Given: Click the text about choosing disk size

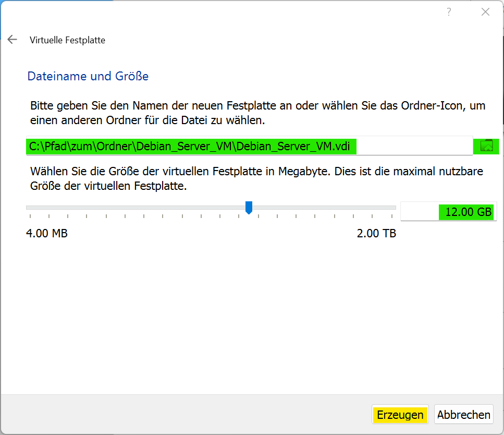Looking at the screenshot, I should click(x=256, y=178).
